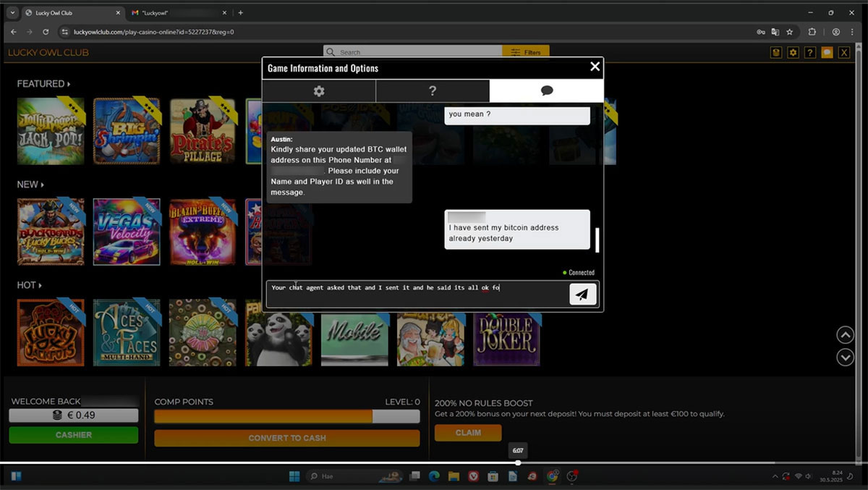The width and height of the screenshot is (868, 490).
Task: Expand the NEW games category
Action: [30, 185]
